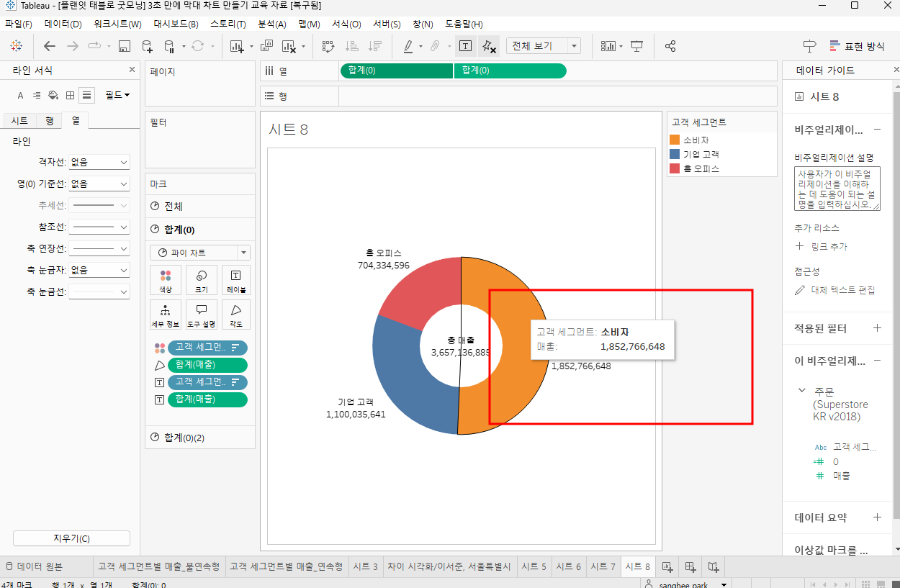Select the borders format grid icon
900x588 pixels.
point(70,95)
